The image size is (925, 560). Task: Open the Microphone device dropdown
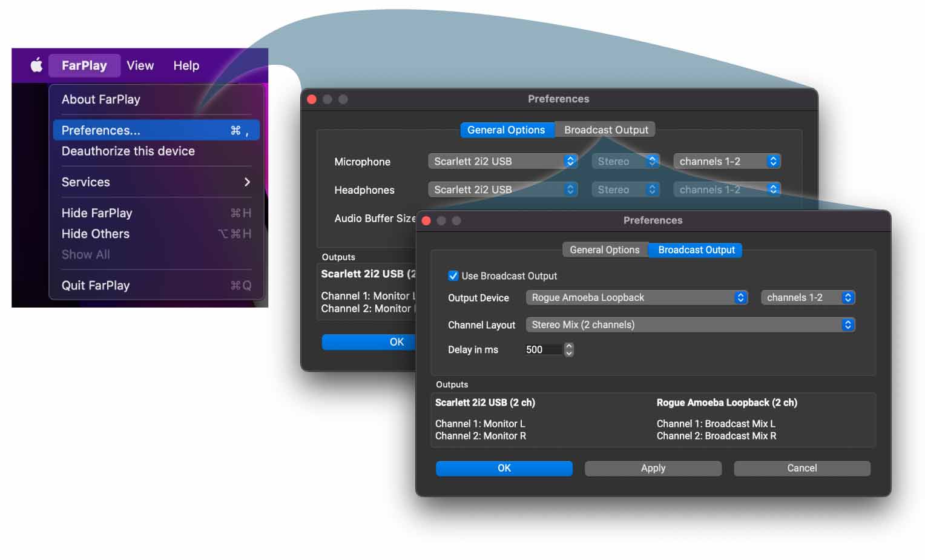click(x=502, y=162)
